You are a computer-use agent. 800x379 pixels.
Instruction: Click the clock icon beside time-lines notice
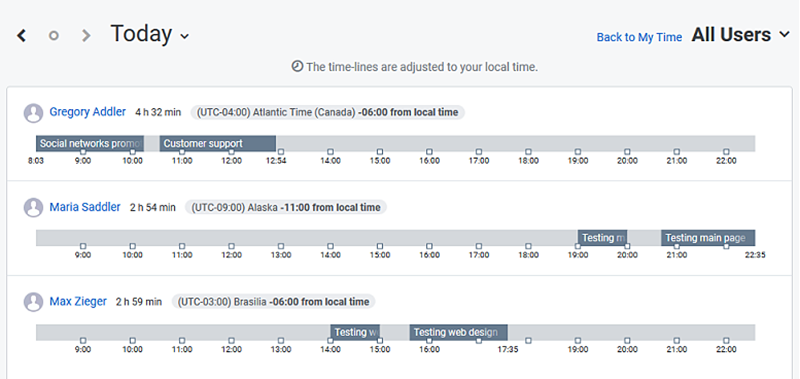(x=297, y=66)
